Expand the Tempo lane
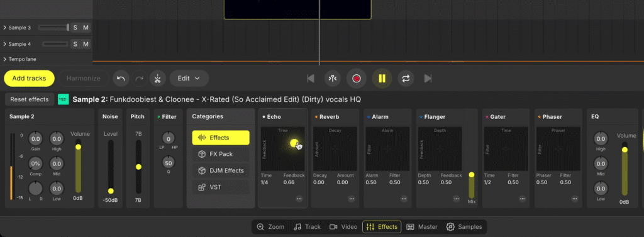The height and width of the screenshot is (237, 644). pyautogui.click(x=4, y=59)
